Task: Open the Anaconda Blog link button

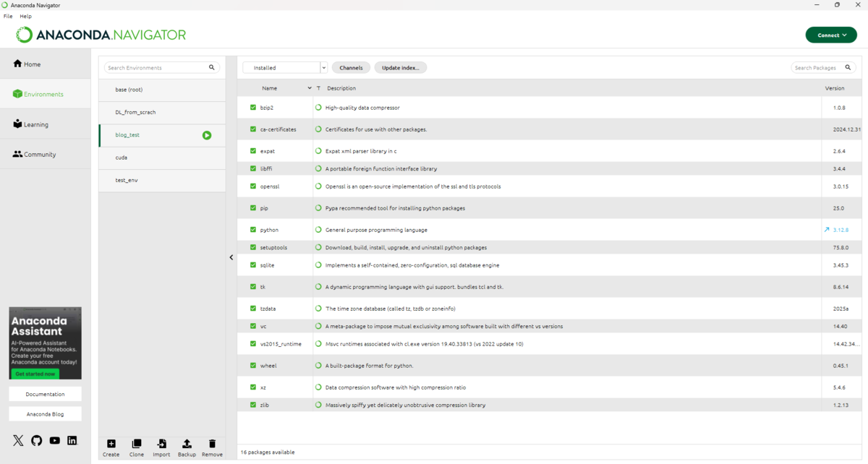Action: tap(45, 414)
